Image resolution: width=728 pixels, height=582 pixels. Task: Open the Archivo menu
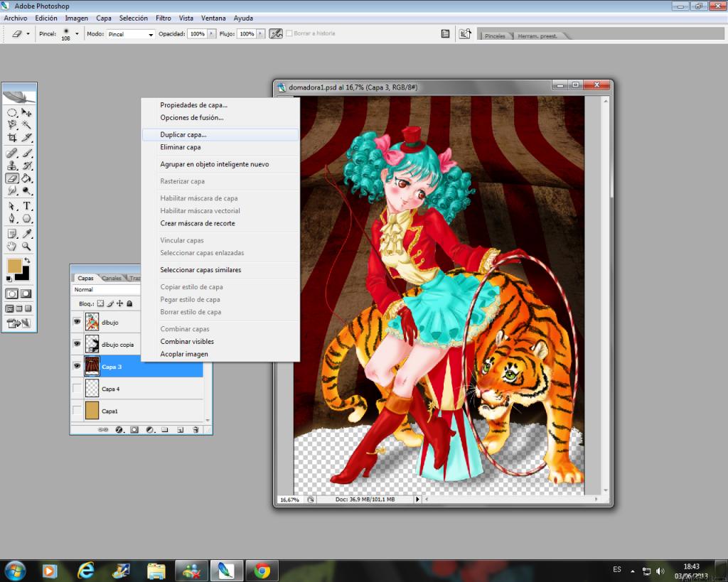pyautogui.click(x=16, y=18)
